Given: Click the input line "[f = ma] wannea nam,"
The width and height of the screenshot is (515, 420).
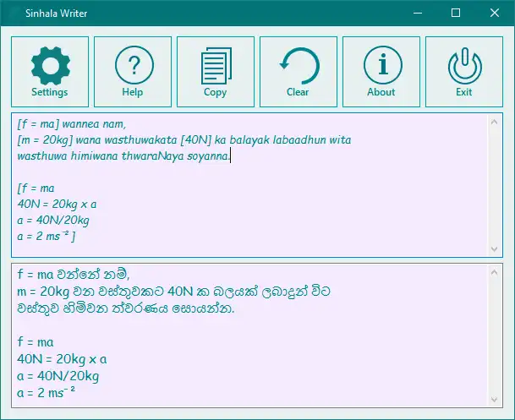Looking at the screenshot, I should tap(72, 124).
